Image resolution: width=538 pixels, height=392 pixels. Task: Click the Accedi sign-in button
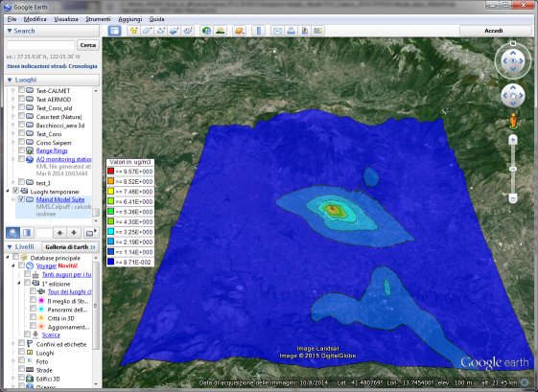[x=493, y=31]
